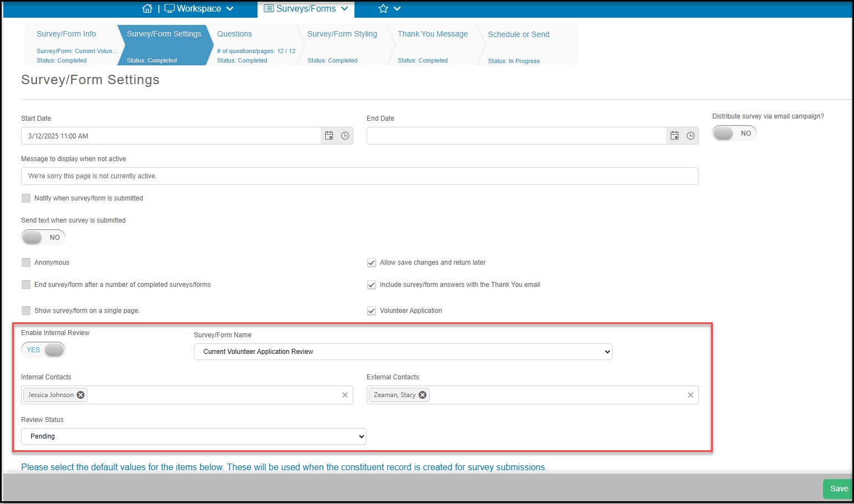Expand the Workspace menu
Image resolution: width=854 pixels, height=504 pixels.
199,8
